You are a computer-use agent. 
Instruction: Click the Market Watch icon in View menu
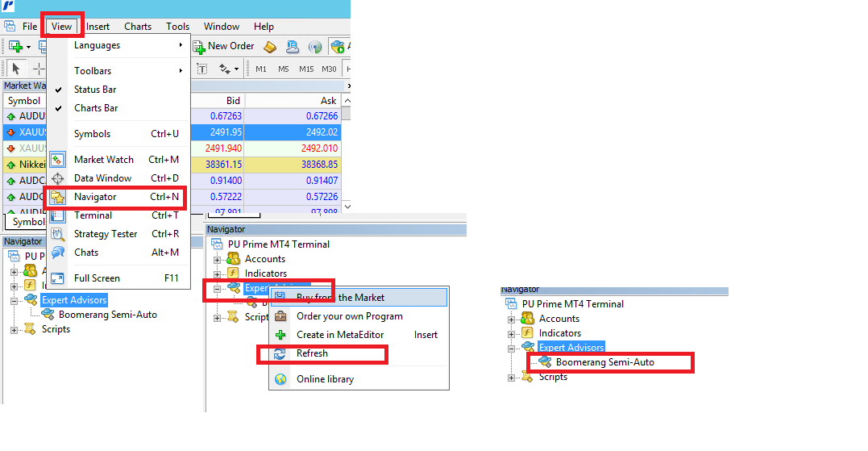(57, 160)
